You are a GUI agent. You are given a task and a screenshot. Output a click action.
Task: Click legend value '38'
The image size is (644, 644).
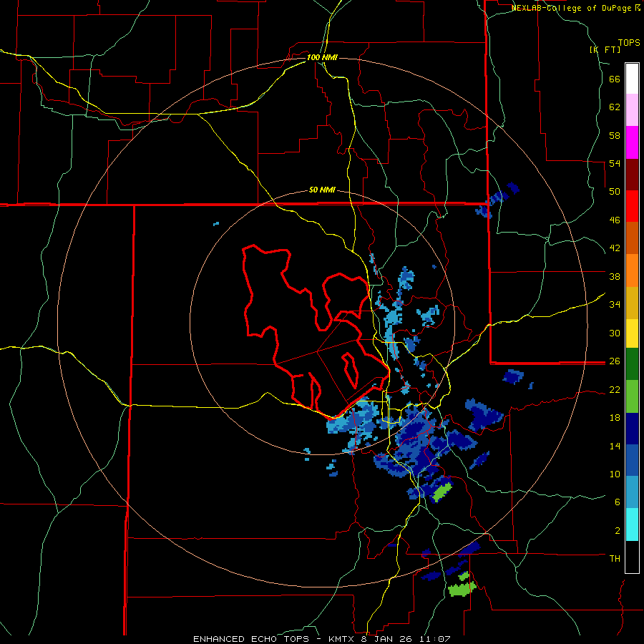615,276
